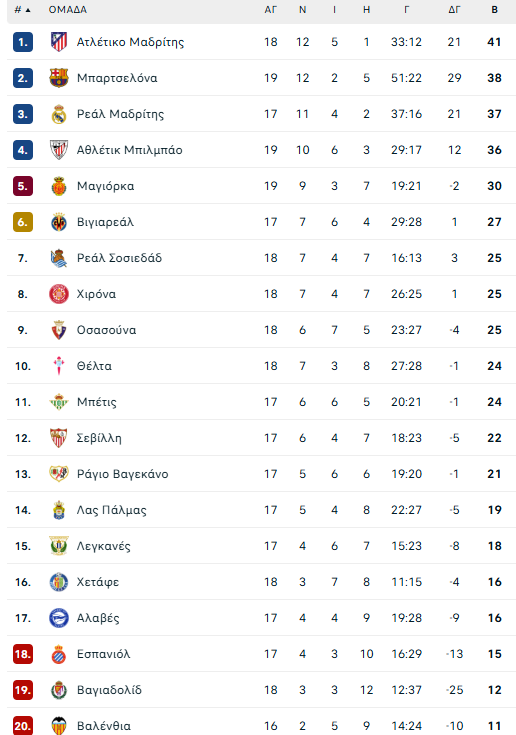Click the Οσασούνα goals value 23:27
The height and width of the screenshot is (735, 516).
(406, 330)
